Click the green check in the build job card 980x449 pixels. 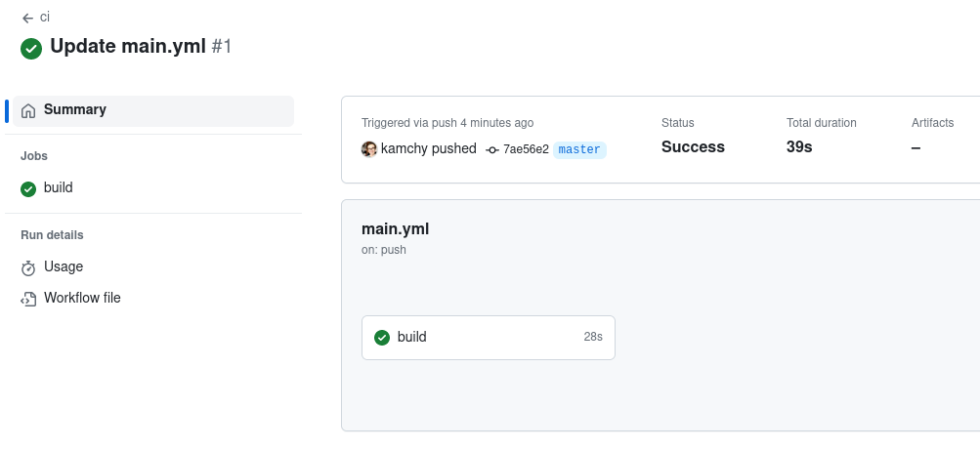coord(382,338)
